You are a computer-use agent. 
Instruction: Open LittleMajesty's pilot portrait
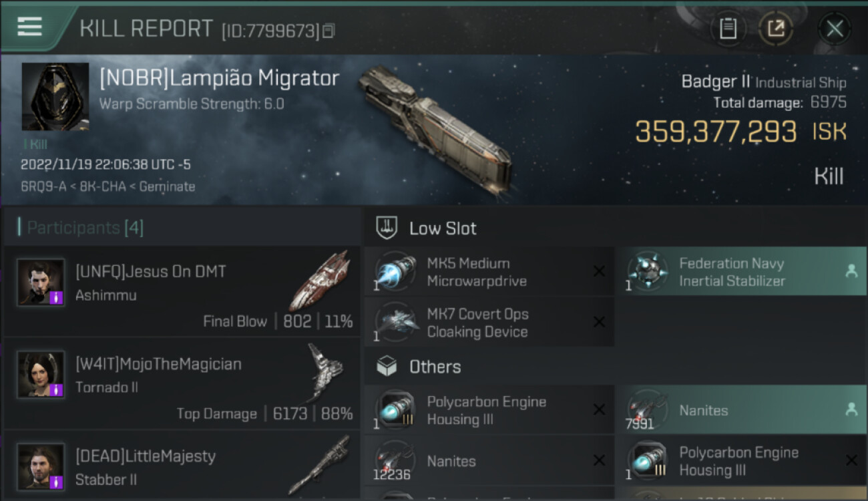[x=41, y=466]
